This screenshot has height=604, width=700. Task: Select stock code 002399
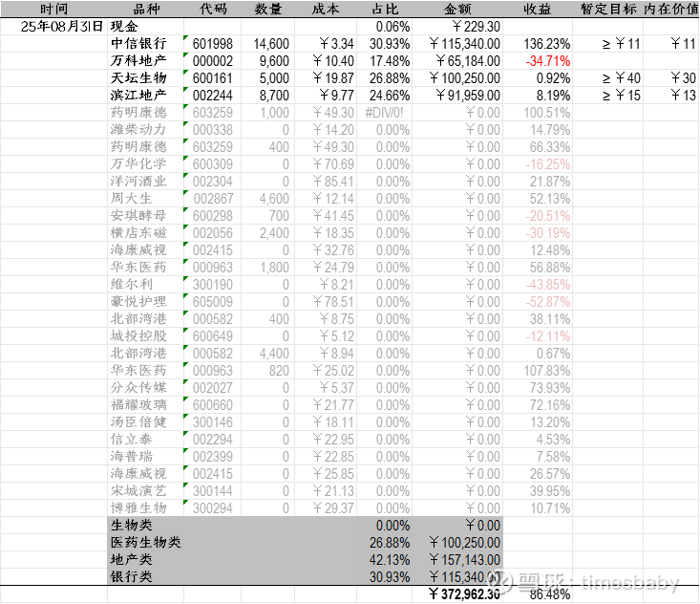coord(213,457)
